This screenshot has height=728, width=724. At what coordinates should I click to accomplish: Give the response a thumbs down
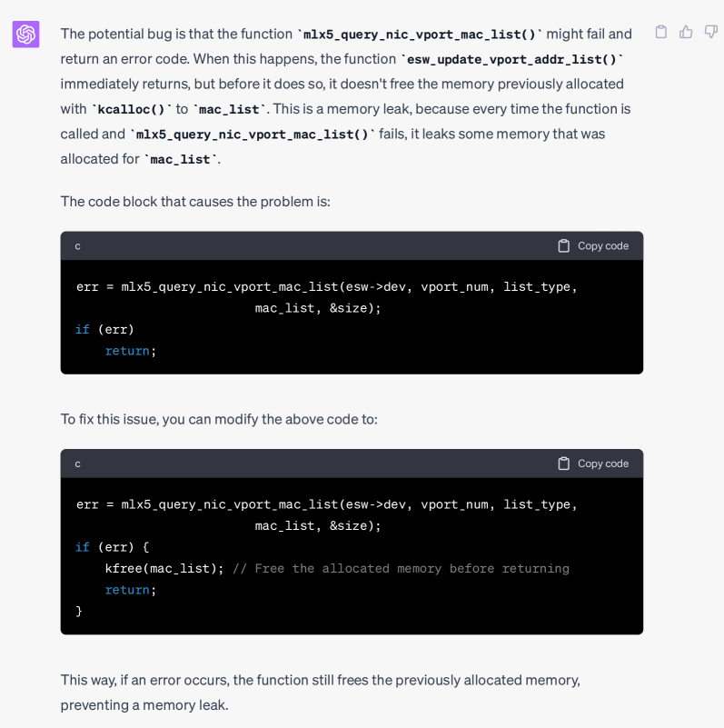click(x=711, y=32)
